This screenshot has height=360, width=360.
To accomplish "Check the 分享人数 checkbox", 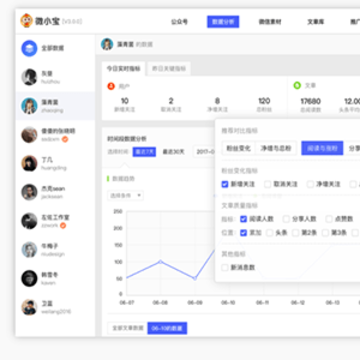I will pyautogui.click(x=286, y=219).
